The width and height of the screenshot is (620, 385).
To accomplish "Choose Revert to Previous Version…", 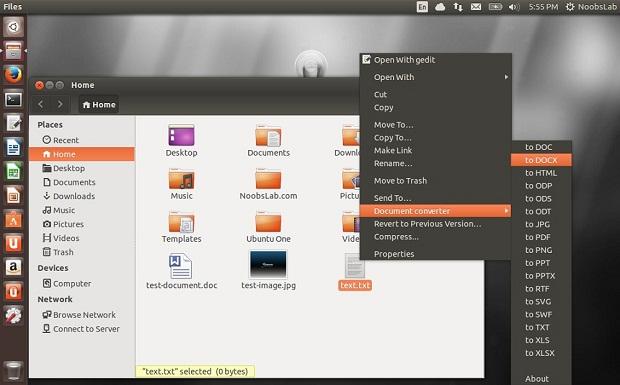I will [435, 224].
